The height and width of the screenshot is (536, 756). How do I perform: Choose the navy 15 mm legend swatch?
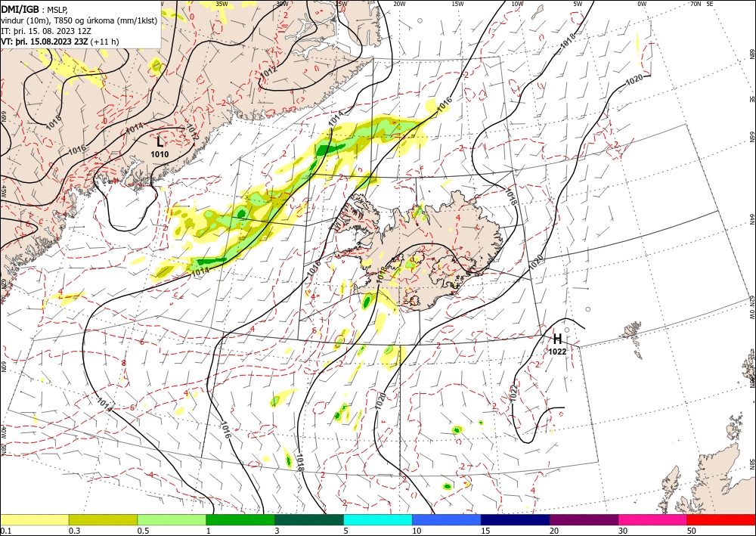coord(516,519)
